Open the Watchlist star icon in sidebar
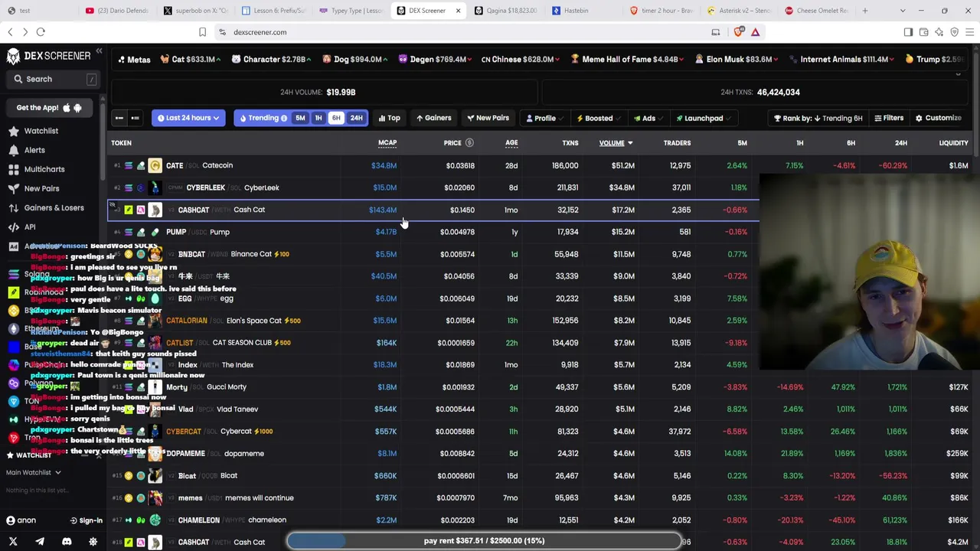 click(x=13, y=131)
